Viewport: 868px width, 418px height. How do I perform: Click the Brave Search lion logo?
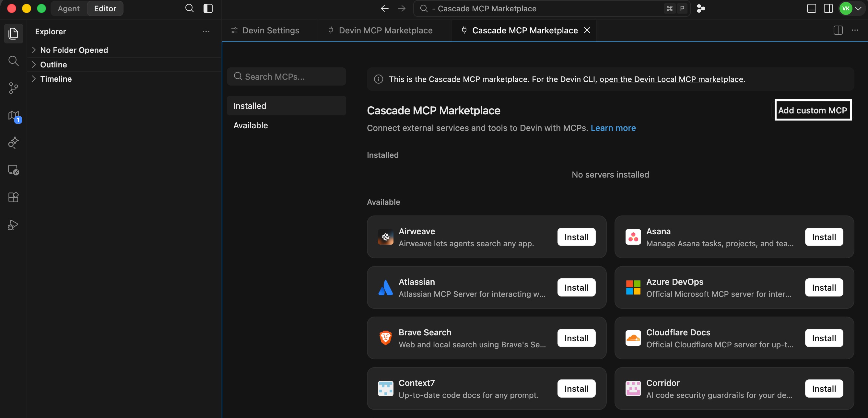(385, 338)
